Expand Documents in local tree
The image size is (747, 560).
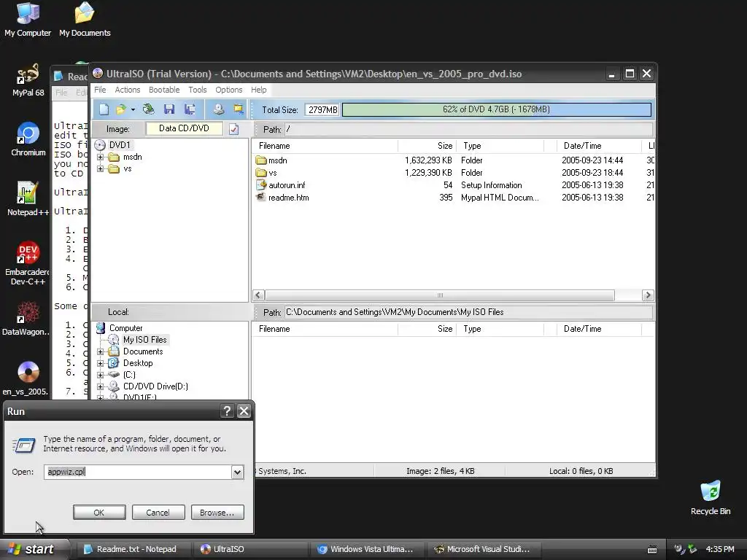[x=100, y=352]
